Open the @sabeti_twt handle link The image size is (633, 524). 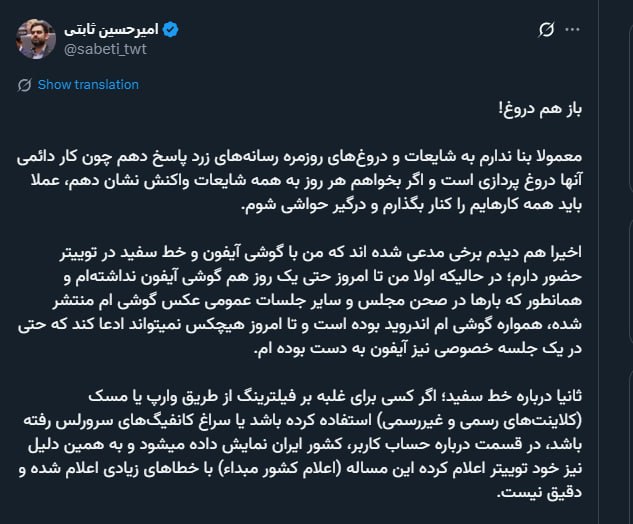pyautogui.click(x=105, y=49)
